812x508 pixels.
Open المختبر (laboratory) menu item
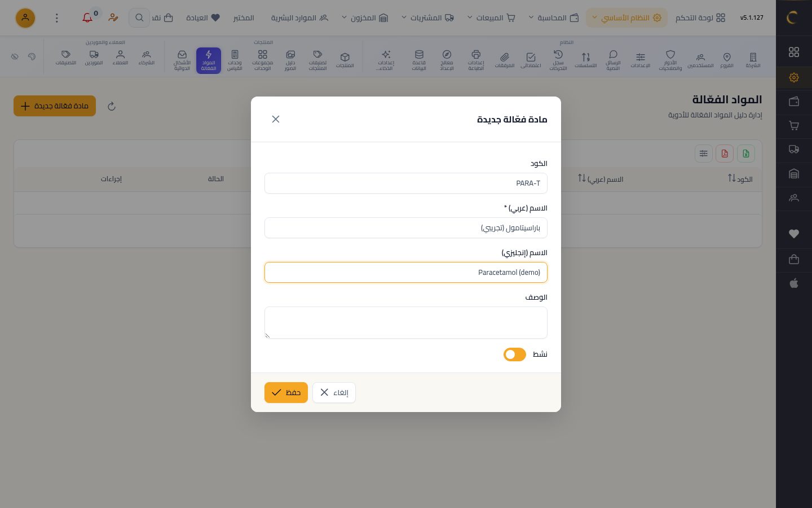[x=244, y=17]
